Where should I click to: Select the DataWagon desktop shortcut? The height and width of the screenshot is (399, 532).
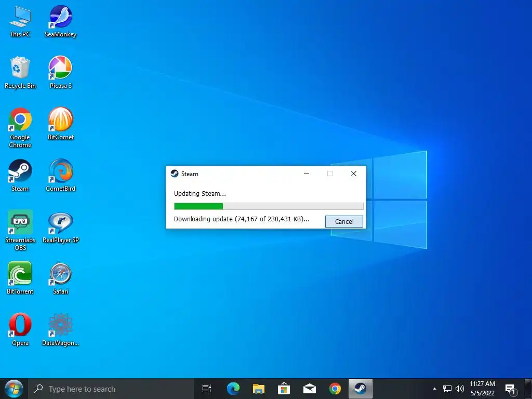coord(60,330)
